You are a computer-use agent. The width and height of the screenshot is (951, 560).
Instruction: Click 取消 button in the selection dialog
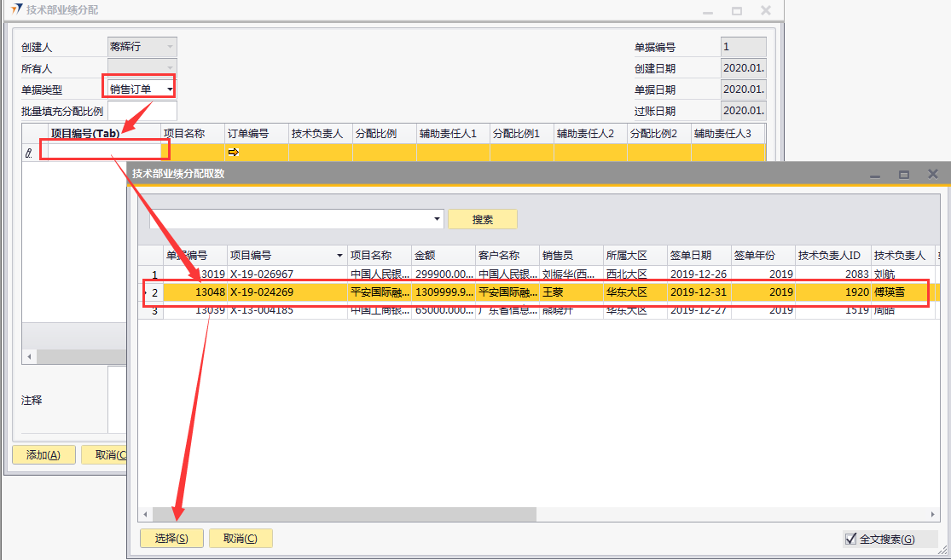pos(241,539)
